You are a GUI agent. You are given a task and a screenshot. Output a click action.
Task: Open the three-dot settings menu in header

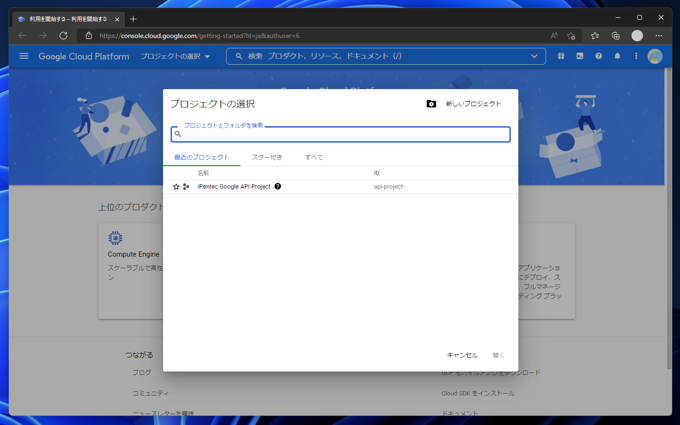(x=636, y=56)
